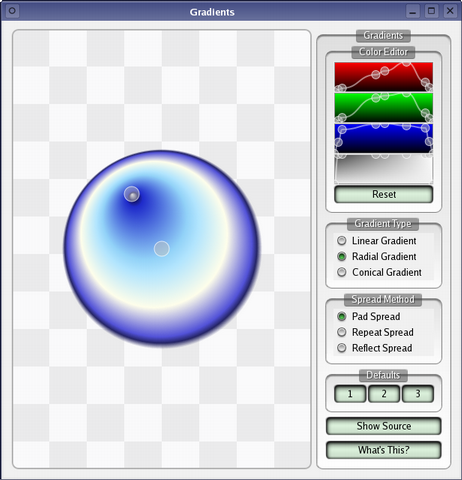Click the alpha channel gray editor

384,169
